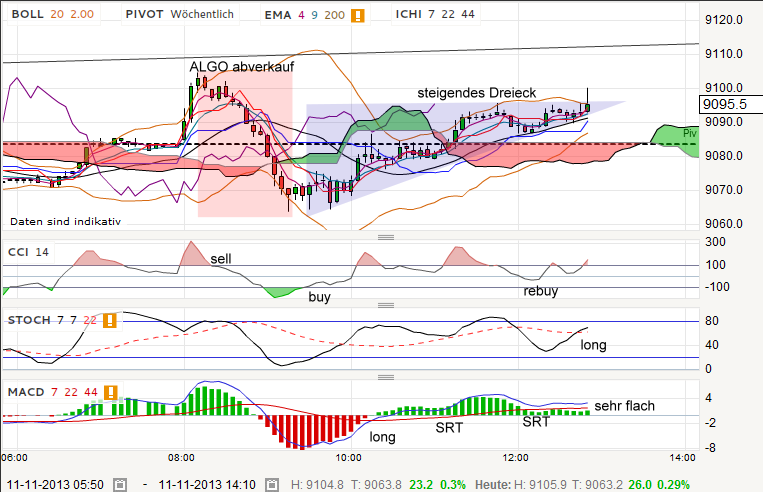Click the 9120.0 price axis label
This screenshot has width=763, height=492.
coord(724,20)
